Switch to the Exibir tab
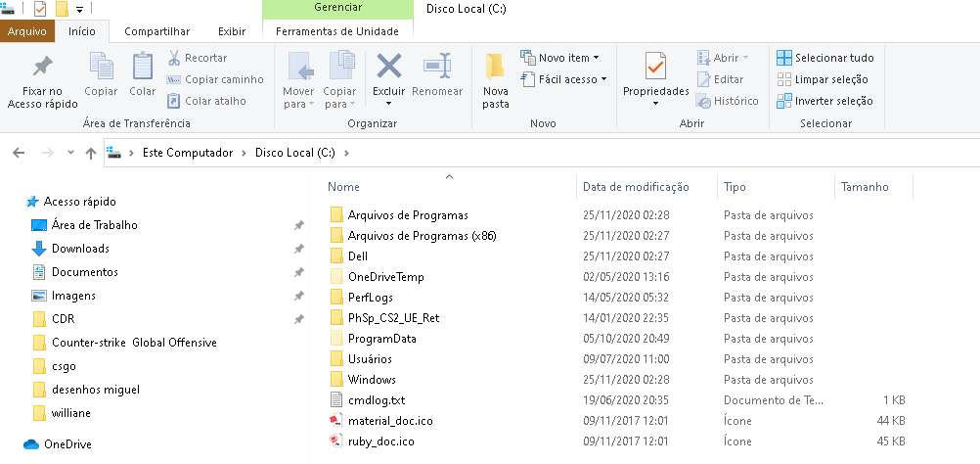This screenshot has height=464, width=980. (232, 31)
